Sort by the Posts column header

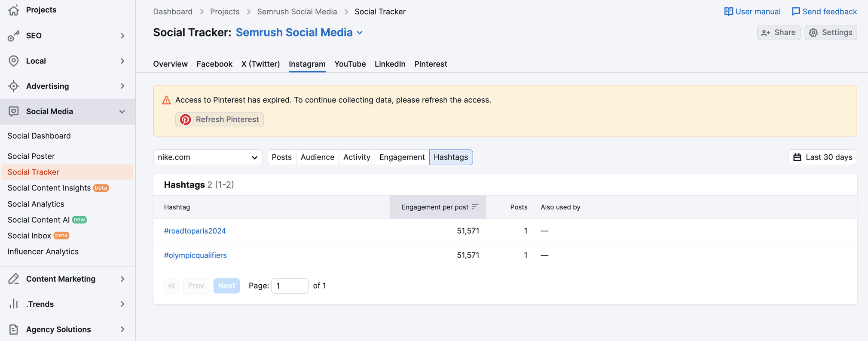click(519, 207)
